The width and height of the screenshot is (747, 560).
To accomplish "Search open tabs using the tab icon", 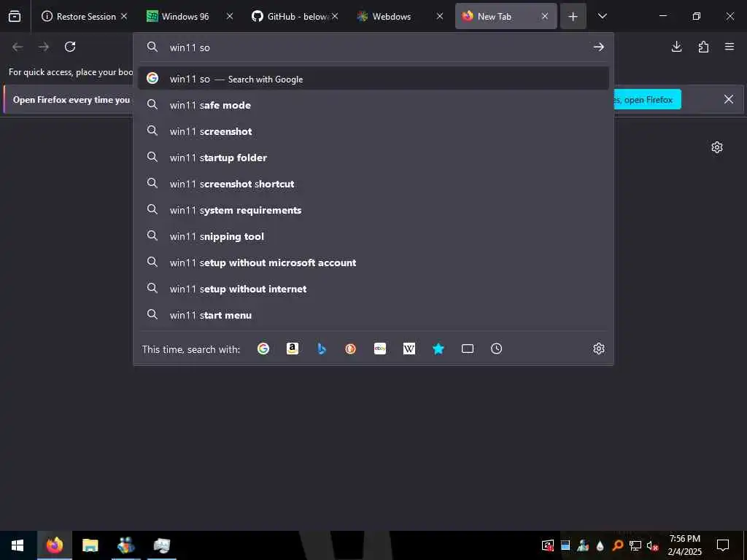I will (x=468, y=349).
